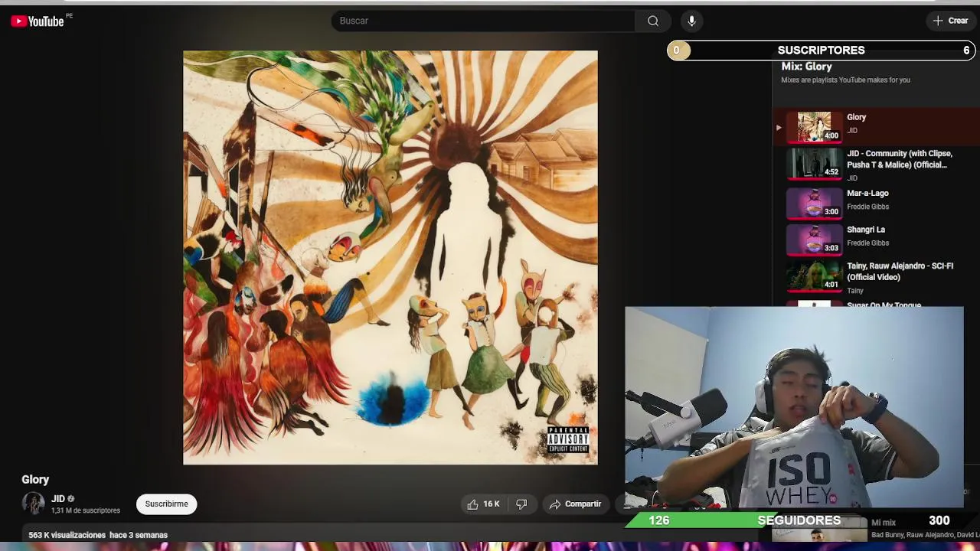The height and width of the screenshot is (551, 980).
Task: Open JID channel name link
Action: 58,499
